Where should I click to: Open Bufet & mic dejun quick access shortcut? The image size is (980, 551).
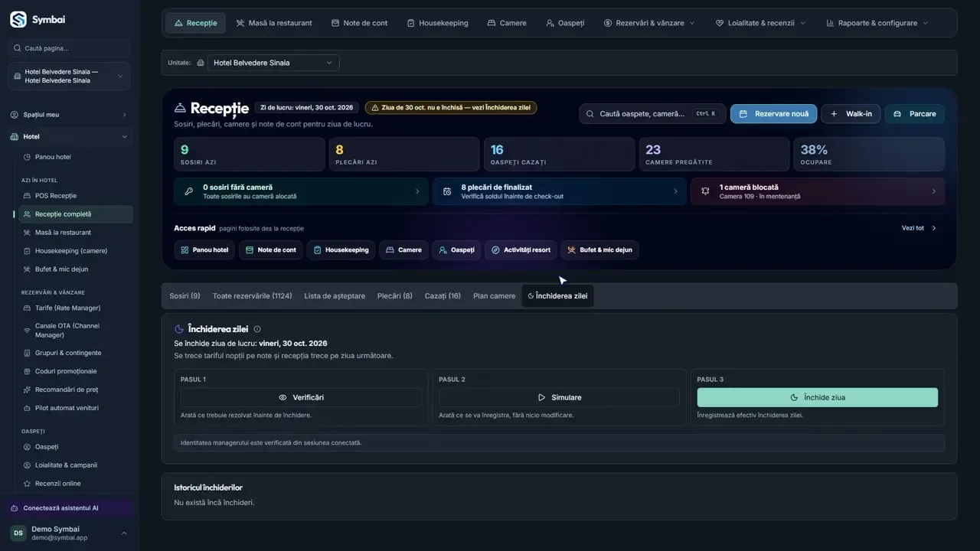pyautogui.click(x=599, y=250)
